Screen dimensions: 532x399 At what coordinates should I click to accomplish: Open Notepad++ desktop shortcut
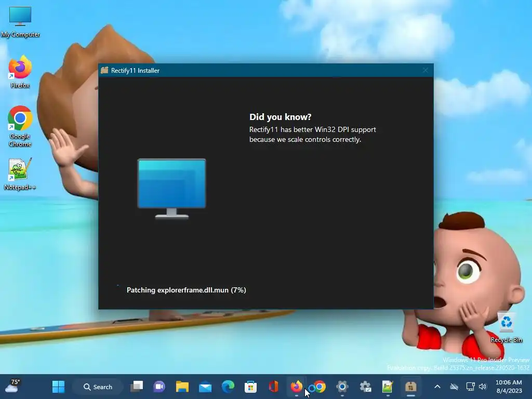tap(20, 174)
